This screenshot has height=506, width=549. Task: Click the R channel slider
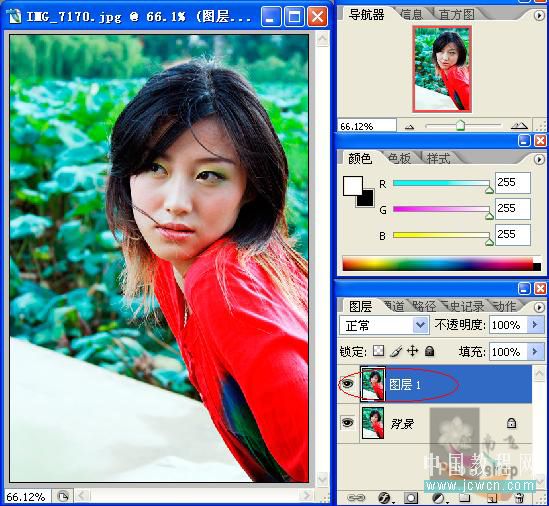442,183
